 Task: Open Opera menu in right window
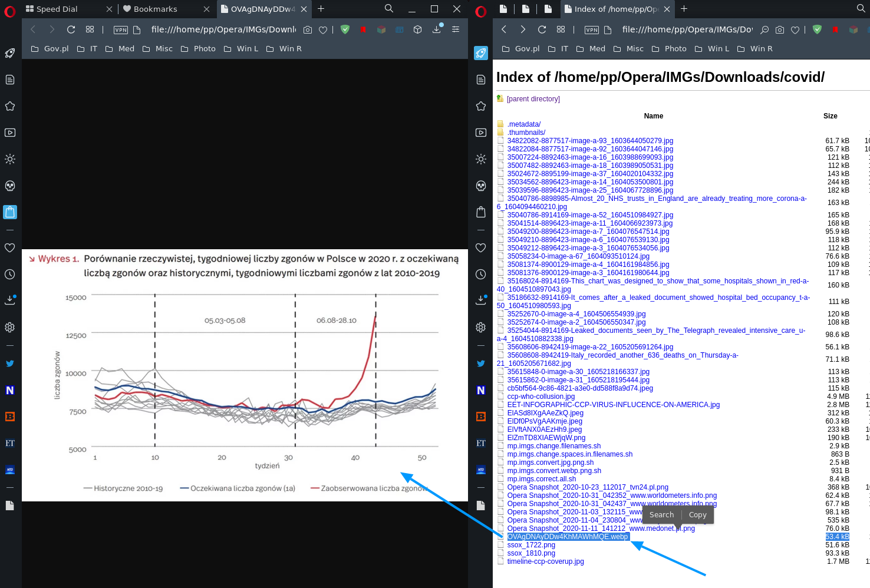[x=480, y=11]
